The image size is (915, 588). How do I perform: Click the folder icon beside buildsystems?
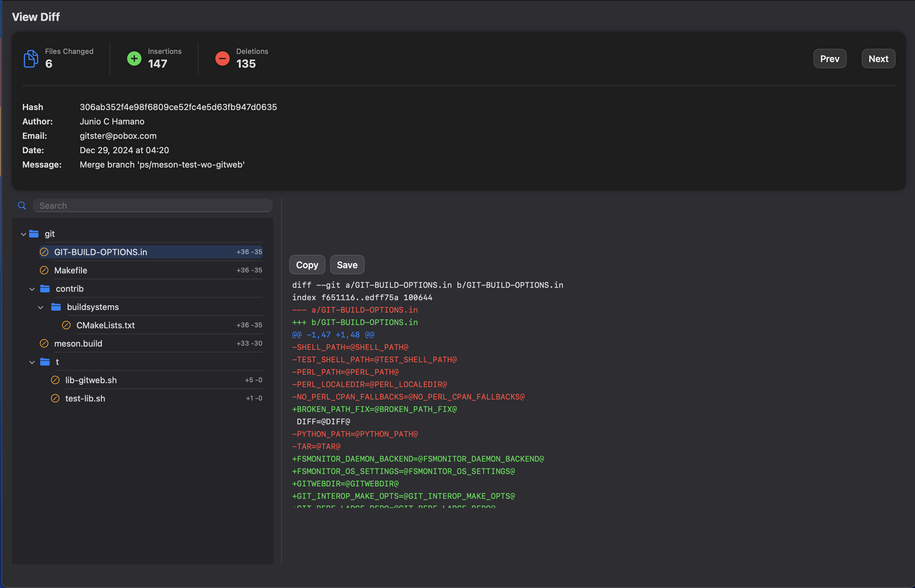(56, 307)
